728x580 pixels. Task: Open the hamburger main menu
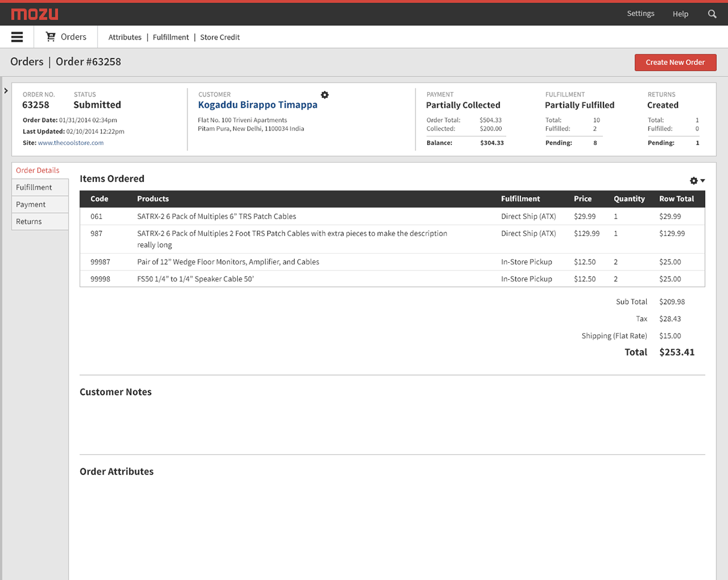click(x=17, y=37)
